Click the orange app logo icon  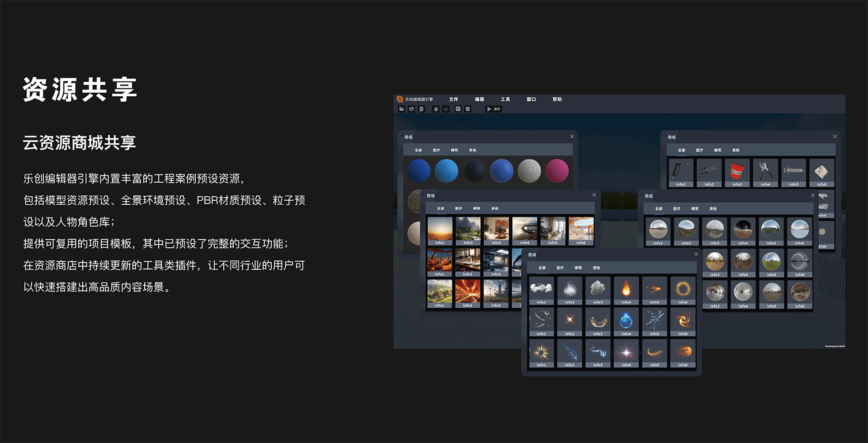(x=400, y=99)
